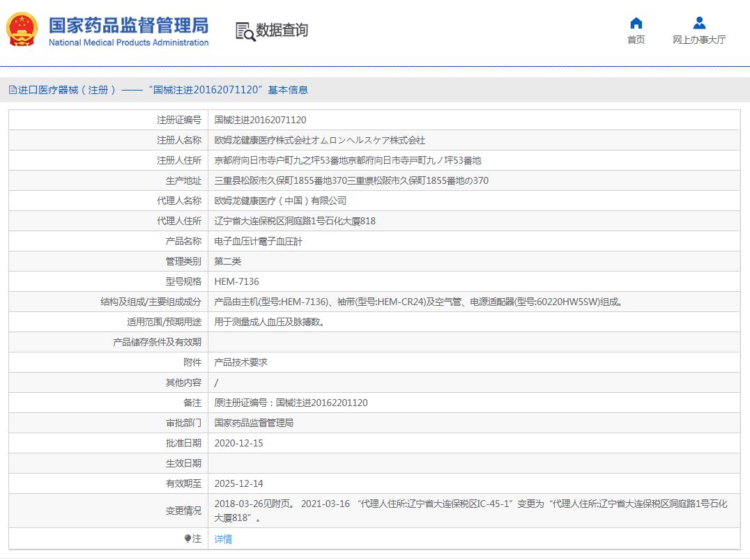750x560 pixels.
Task: Click the 数据查询 search document icon
Action: [245, 31]
